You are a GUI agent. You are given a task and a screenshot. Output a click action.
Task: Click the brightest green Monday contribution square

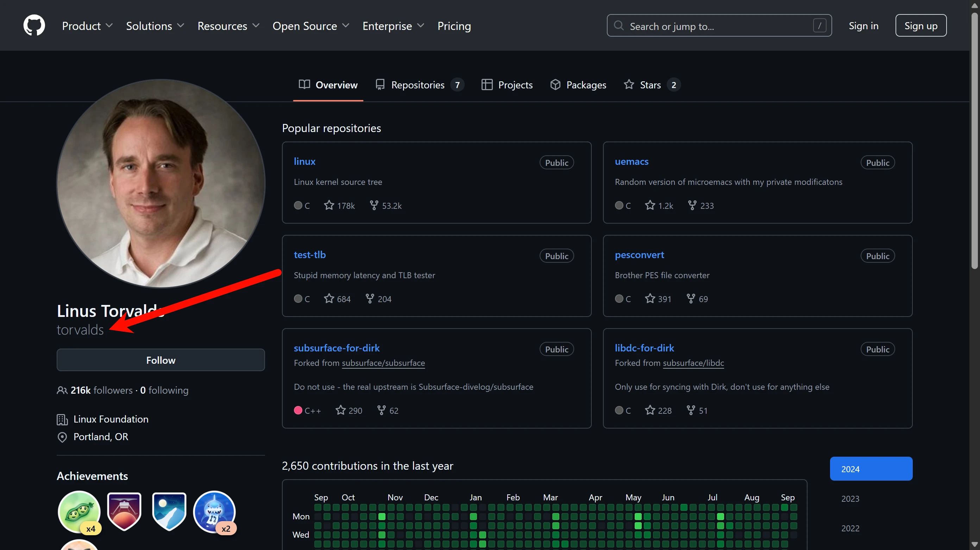[382, 517]
